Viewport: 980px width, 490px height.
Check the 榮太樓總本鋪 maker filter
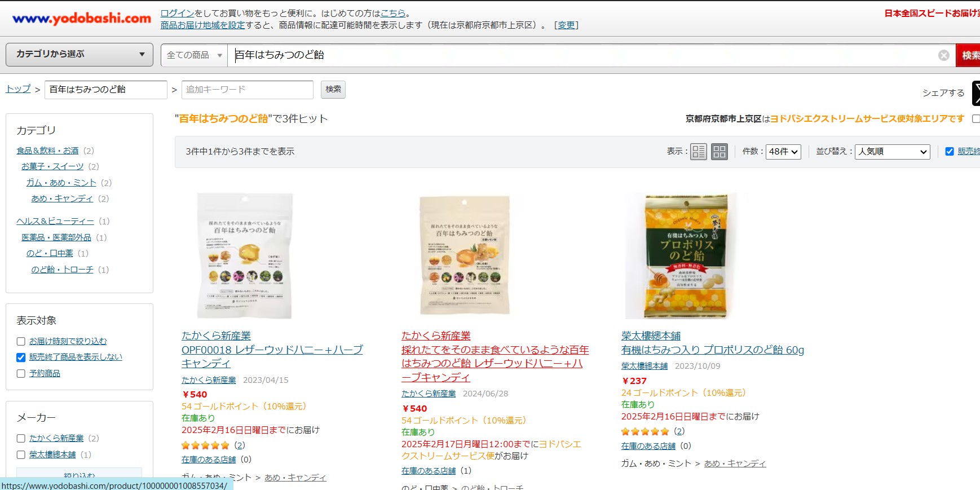pos(21,454)
